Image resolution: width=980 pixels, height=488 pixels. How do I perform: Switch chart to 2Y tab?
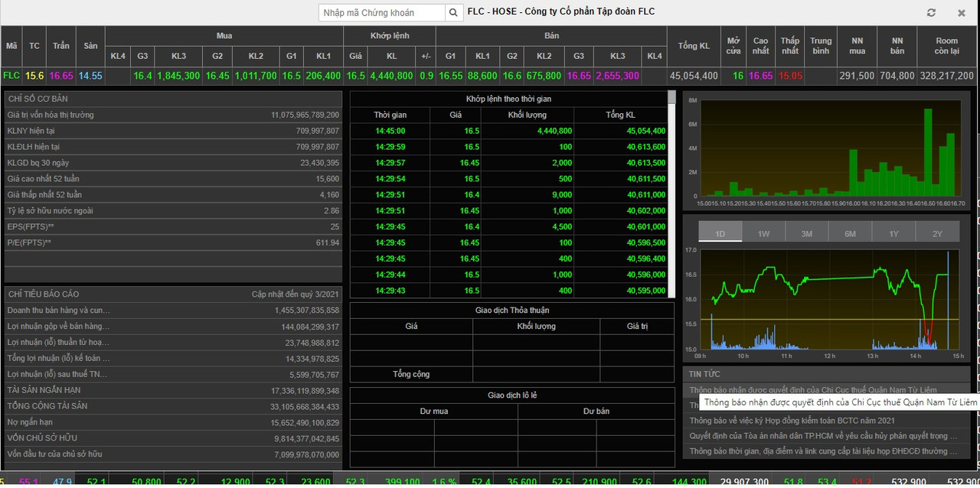[x=938, y=233]
